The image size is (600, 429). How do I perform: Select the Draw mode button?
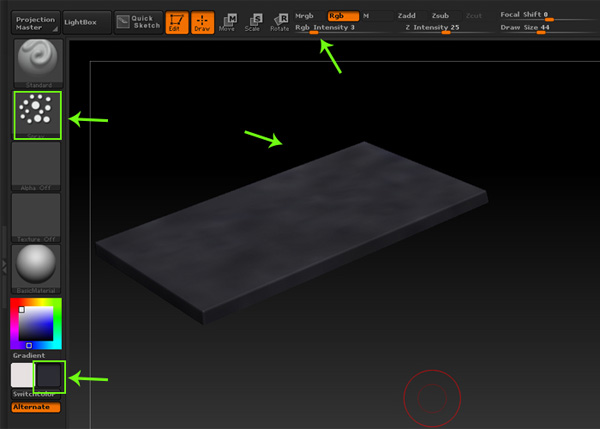click(x=203, y=22)
